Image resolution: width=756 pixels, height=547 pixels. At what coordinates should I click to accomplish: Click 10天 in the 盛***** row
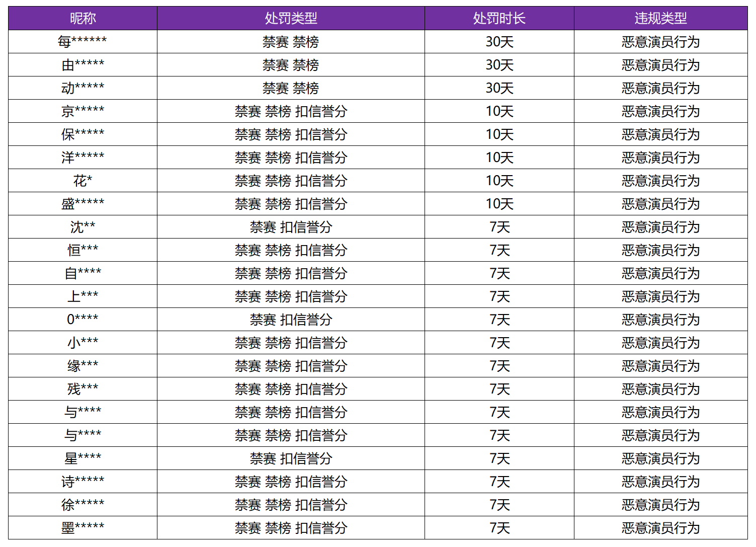click(x=499, y=204)
